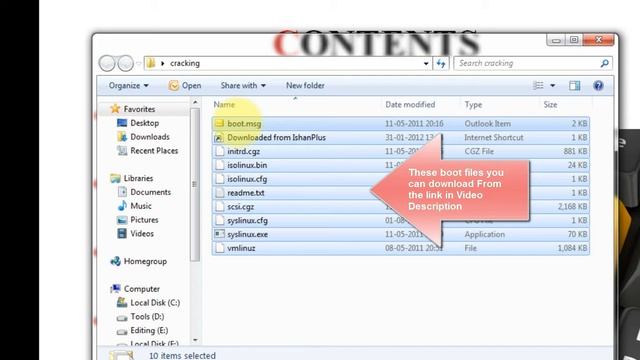Screen dimensions: 640x360
Task: Select the Downloaded from IshanPlus shortcut icon
Action: pos(219,138)
